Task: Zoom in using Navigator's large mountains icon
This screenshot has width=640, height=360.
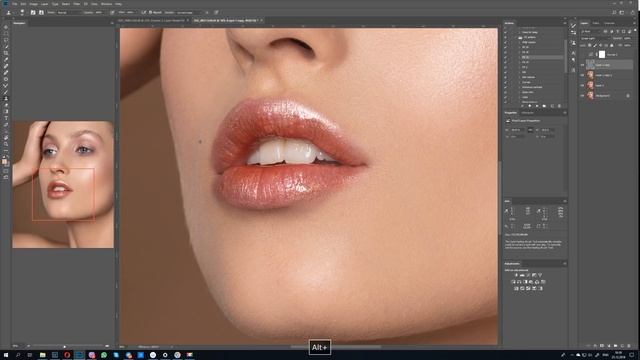Action: 107,346
